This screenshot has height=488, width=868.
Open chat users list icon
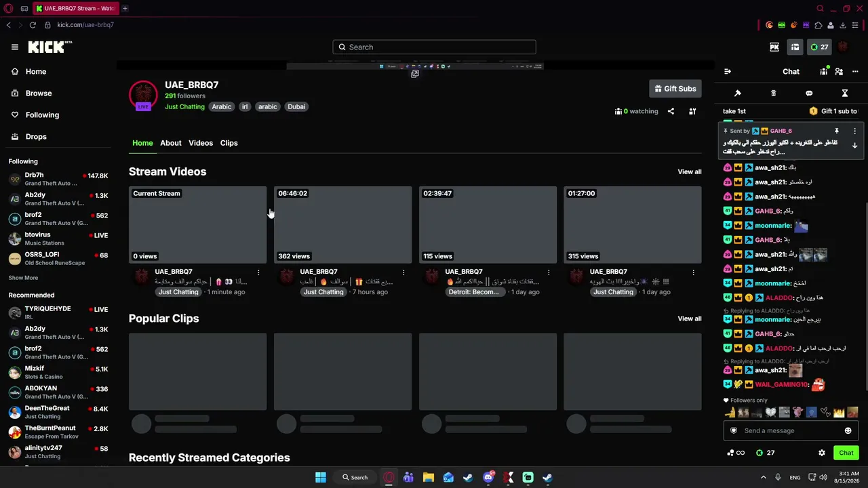click(x=839, y=71)
